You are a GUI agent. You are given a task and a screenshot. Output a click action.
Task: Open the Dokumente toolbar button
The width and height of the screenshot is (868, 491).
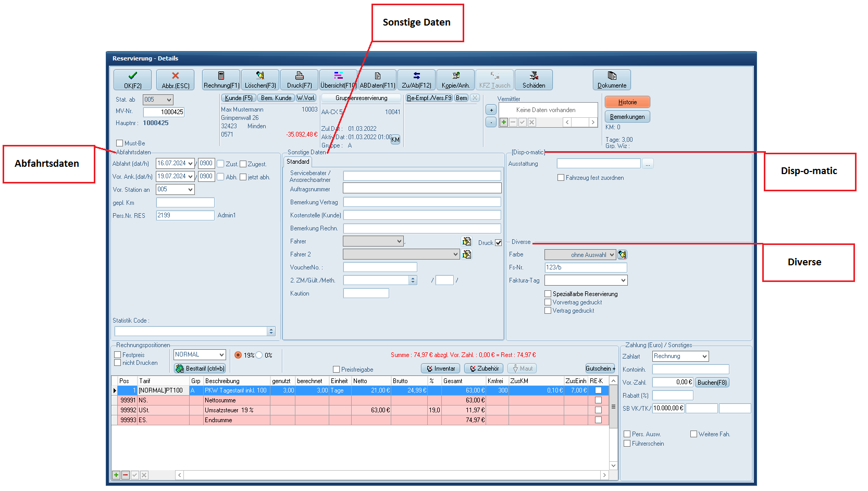pyautogui.click(x=612, y=80)
